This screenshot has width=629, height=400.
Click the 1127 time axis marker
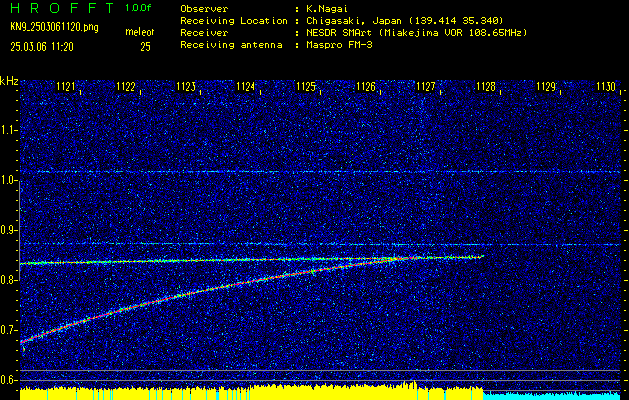pyautogui.click(x=426, y=86)
